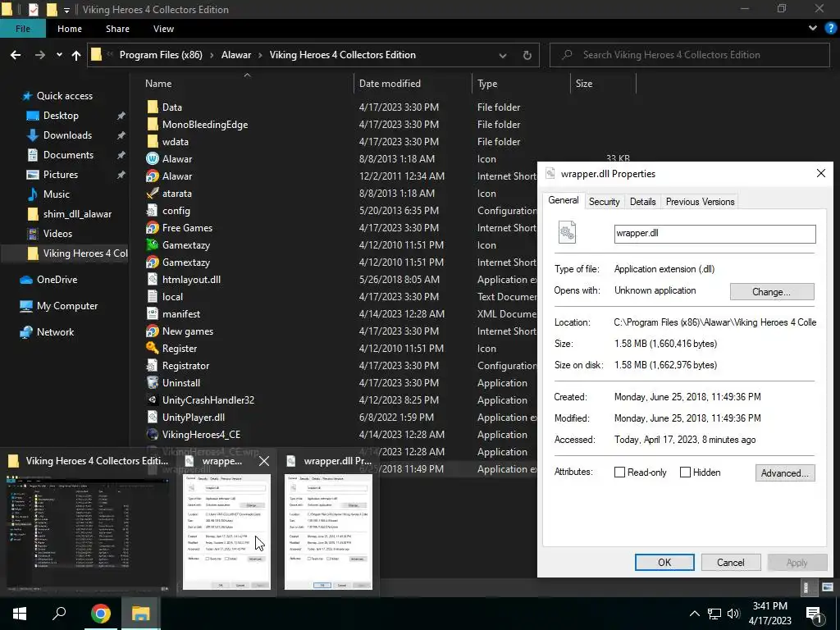Enable the Hidden attribute checkbox

(685, 472)
